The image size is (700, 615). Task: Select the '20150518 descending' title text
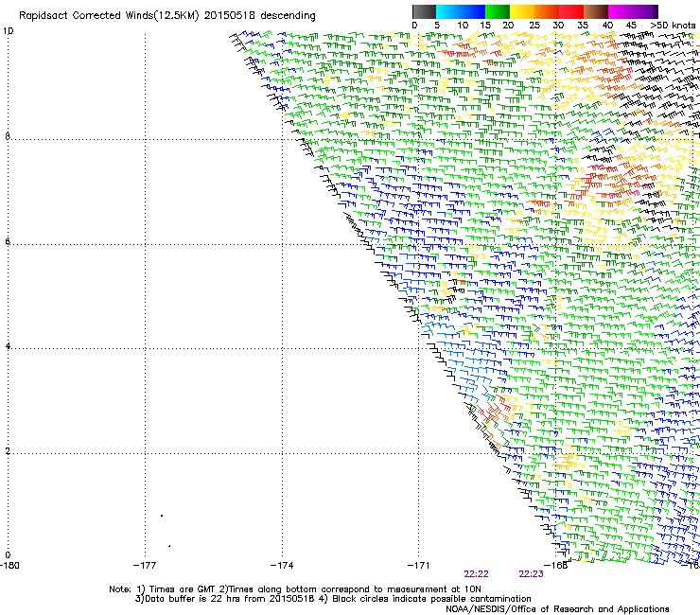(x=259, y=16)
